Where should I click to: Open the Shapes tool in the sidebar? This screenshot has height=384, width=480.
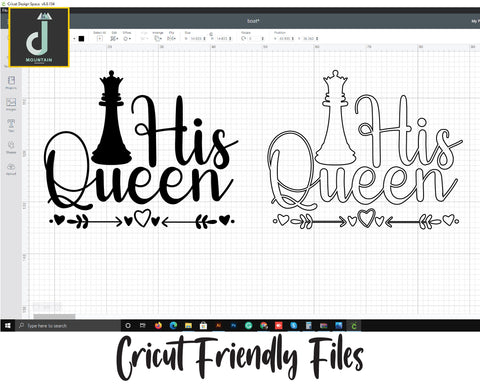[x=11, y=147]
